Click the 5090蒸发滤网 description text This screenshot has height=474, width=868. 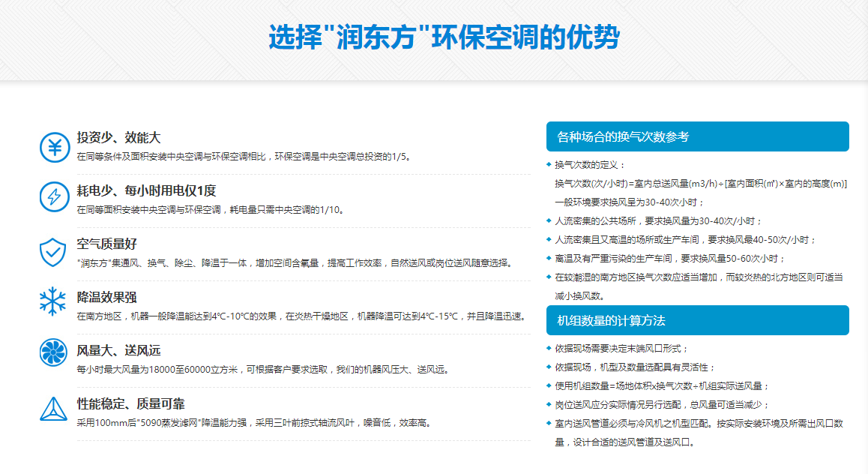tap(254, 423)
